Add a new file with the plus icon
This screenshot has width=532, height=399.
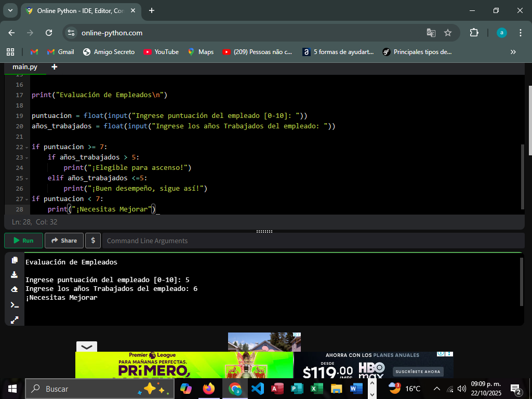(55, 67)
